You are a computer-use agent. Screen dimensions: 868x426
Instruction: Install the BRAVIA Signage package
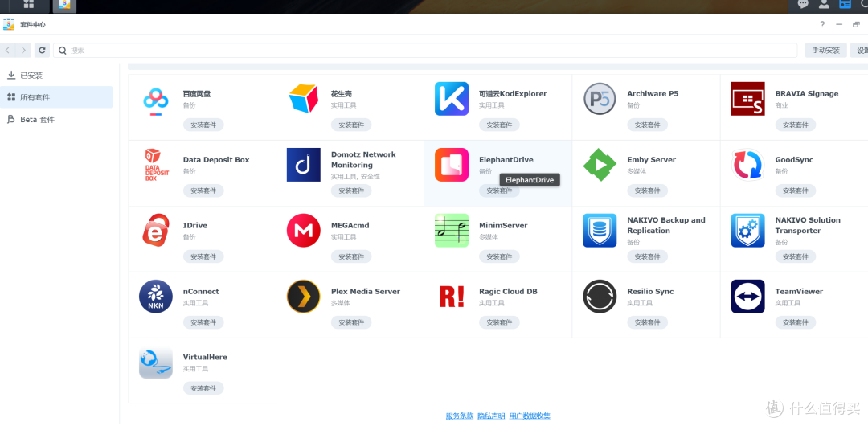(x=796, y=125)
